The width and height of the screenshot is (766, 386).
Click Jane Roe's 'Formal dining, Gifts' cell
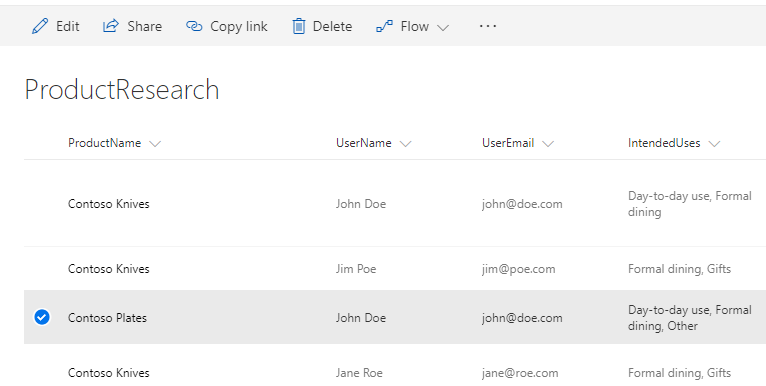679,373
